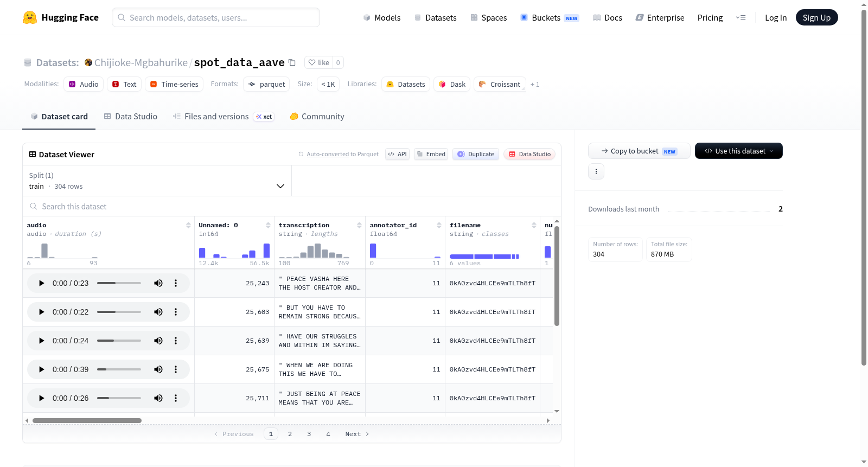The image size is (868, 467).
Task: Play the first 0:23 audio clip
Action: coord(41,283)
